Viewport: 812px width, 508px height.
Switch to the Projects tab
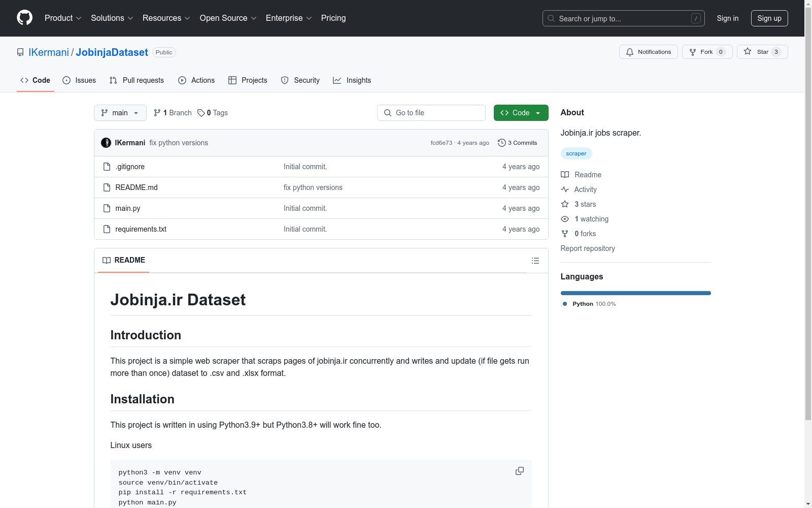(248, 80)
